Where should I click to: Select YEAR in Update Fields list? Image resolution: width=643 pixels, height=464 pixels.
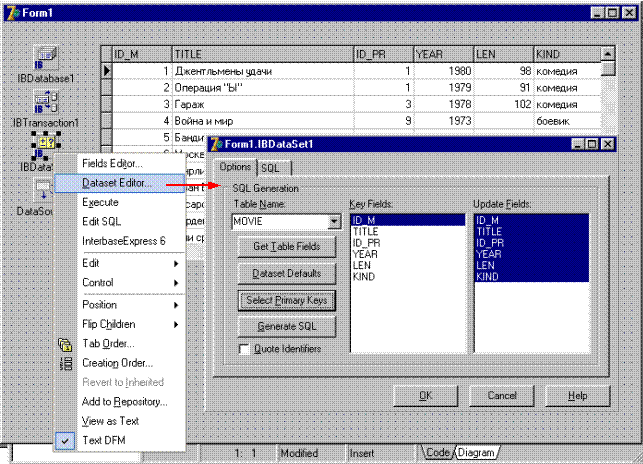pyautogui.click(x=531, y=254)
